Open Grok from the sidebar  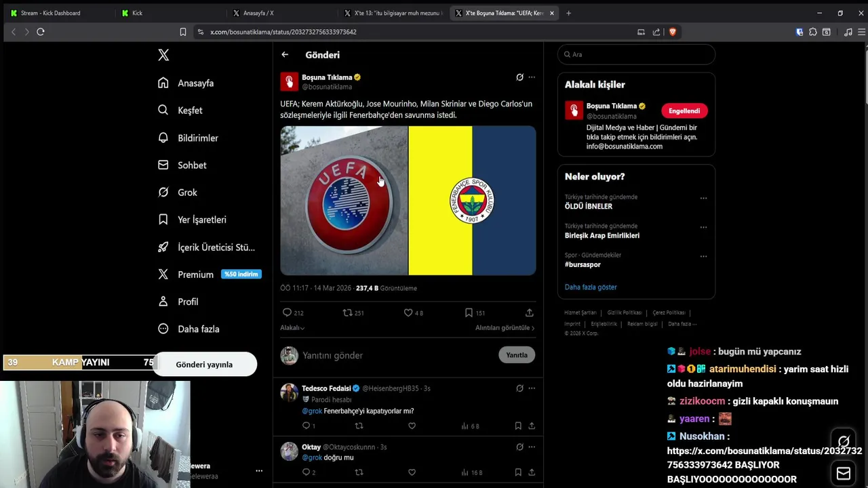click(178, 192)
